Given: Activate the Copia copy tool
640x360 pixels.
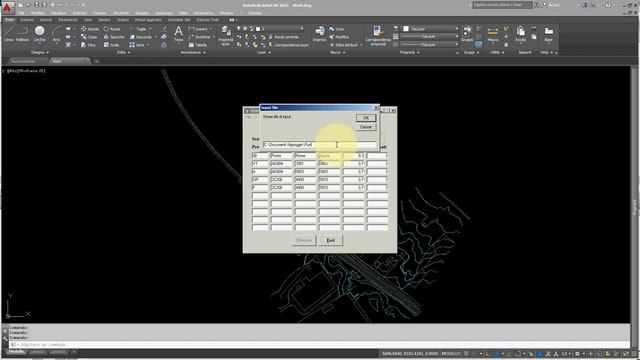Looking at the screenshot, I should click(89, 37).
